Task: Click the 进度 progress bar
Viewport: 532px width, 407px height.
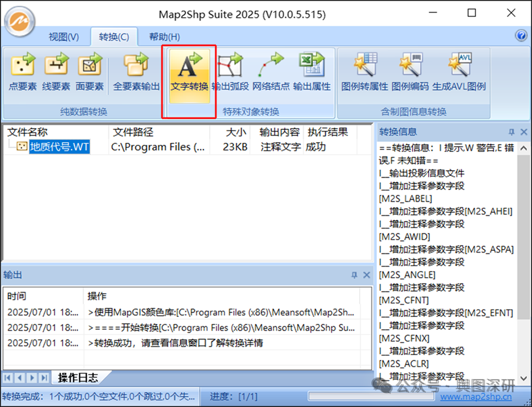Action: (370, 396)
